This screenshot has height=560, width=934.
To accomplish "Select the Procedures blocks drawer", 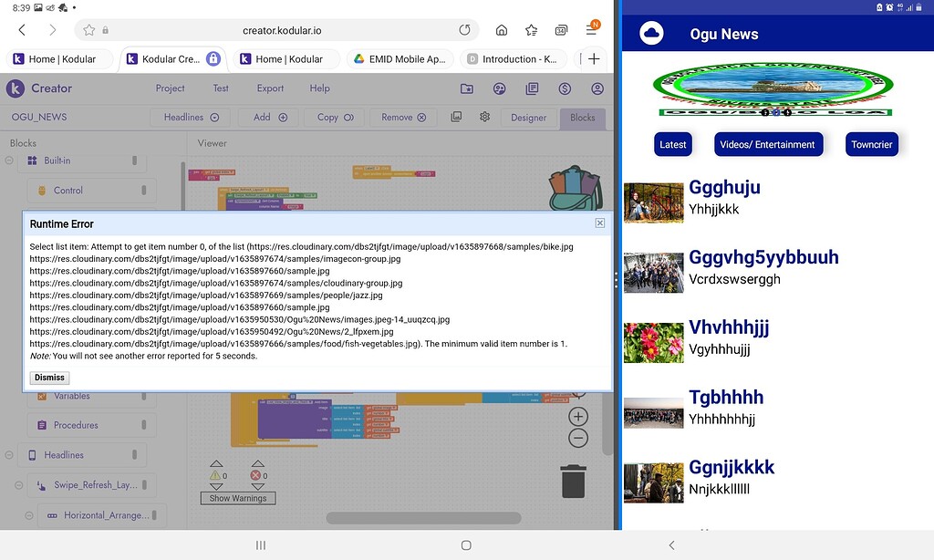I will click(92, 425).
